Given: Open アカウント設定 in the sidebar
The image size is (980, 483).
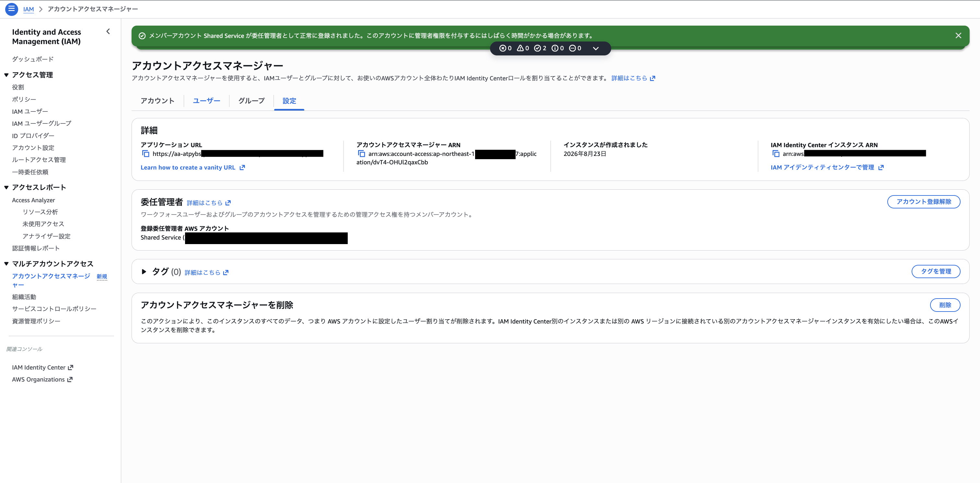Looking at the screenshot, I should point(33,148).
